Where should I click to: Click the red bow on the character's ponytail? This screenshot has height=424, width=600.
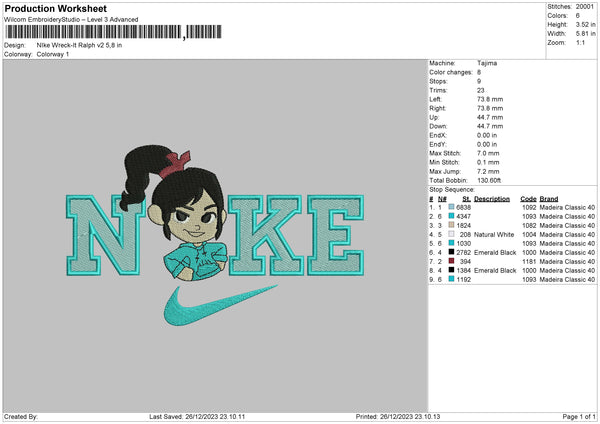point(180,159)
